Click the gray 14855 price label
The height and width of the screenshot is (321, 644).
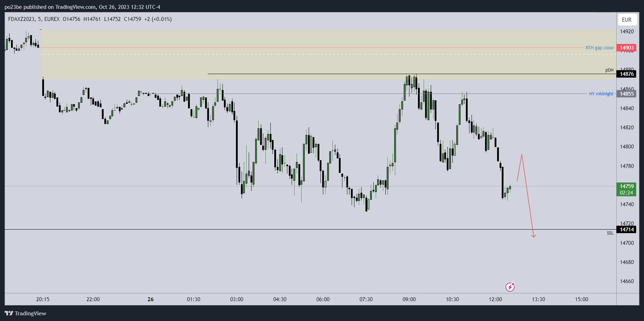coord(626,94)
